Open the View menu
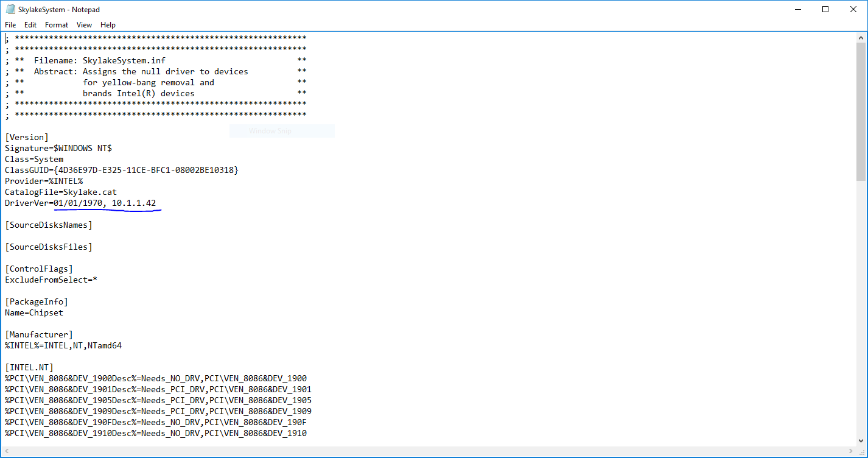The width and height of the screenshot is (868, 458). click(x=84, y=25)
